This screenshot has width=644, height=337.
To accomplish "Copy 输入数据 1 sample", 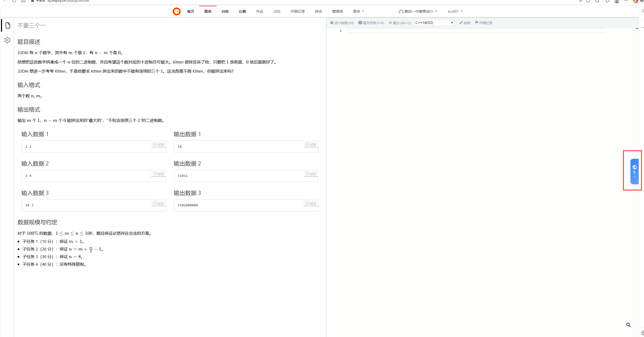I will tap(158, 144).
